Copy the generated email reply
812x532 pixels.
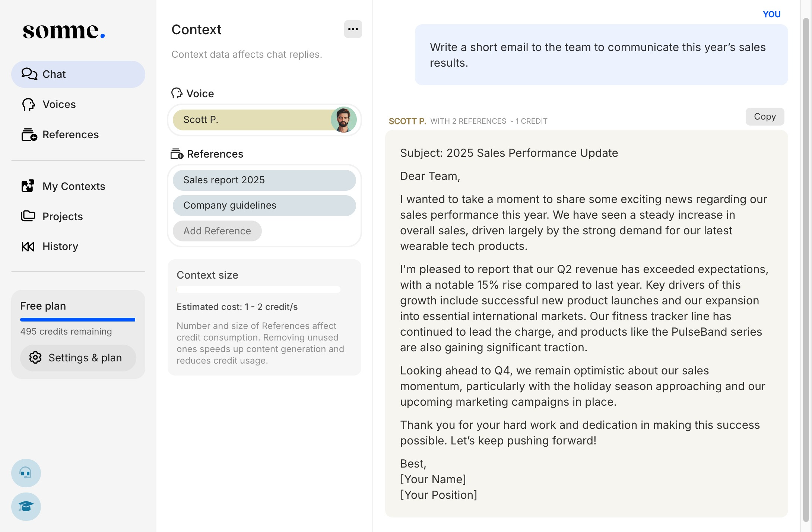click(x=764, y=117)
